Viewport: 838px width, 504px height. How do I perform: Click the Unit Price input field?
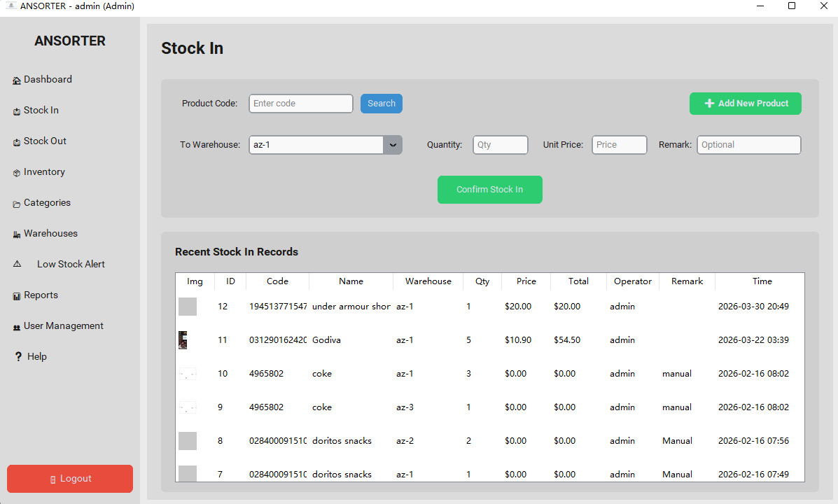[x=620, y=145]
